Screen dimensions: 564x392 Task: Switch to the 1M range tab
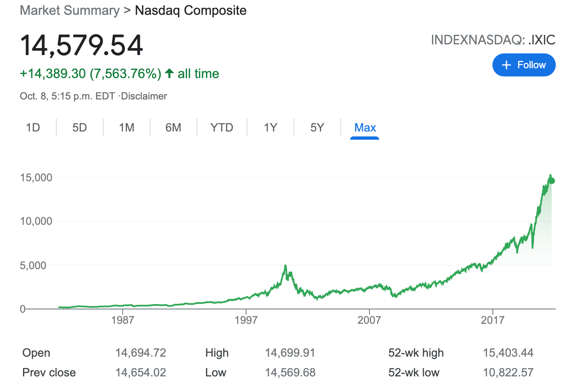127,127
